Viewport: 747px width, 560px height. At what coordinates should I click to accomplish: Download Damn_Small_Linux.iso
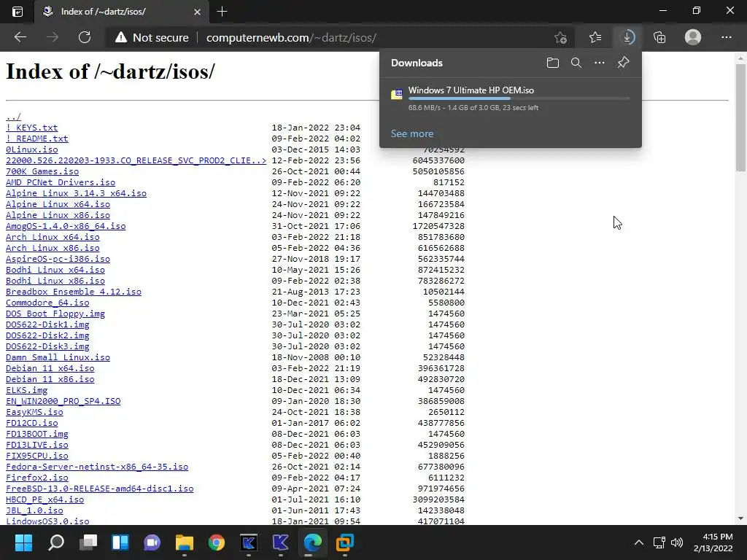[x=58, y=357]
